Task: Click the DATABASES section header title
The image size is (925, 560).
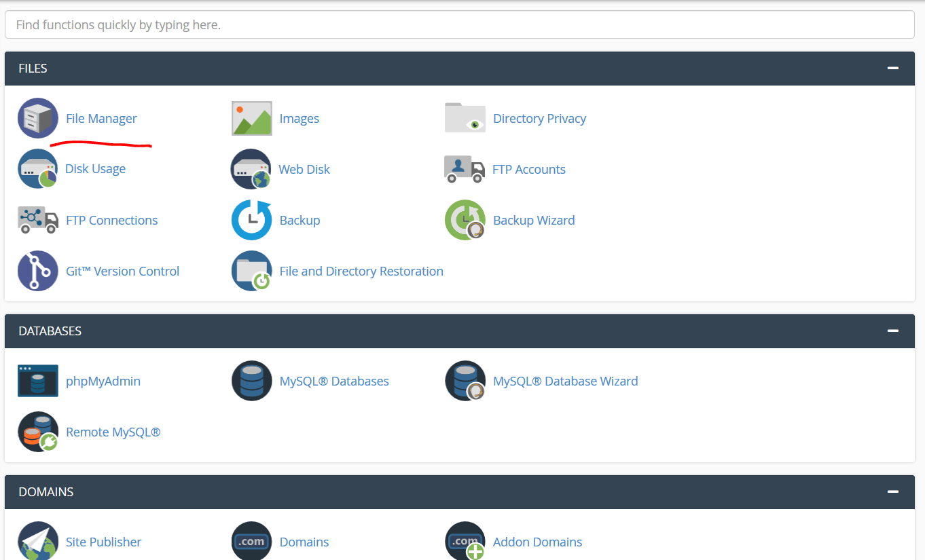Action: click(50, 331)
